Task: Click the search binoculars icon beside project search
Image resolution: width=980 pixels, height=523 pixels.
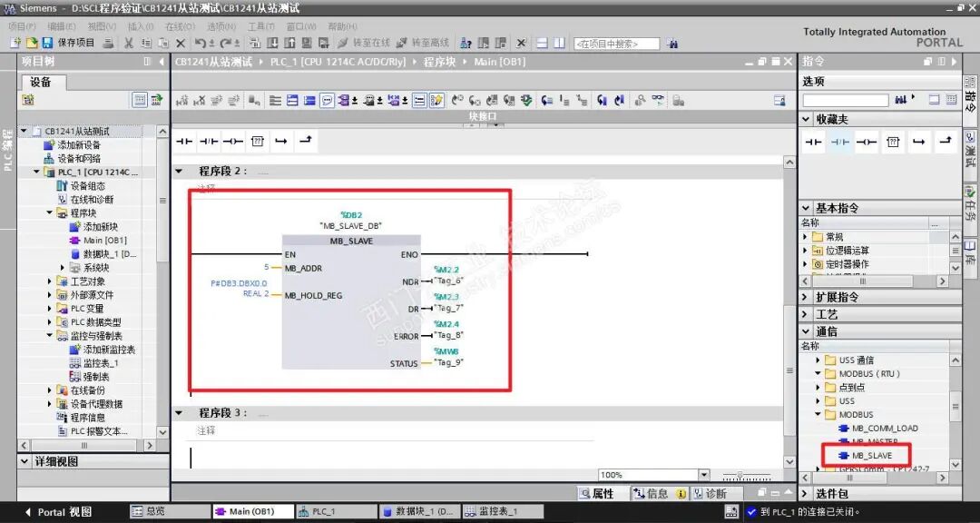Action: pos(671,44)
